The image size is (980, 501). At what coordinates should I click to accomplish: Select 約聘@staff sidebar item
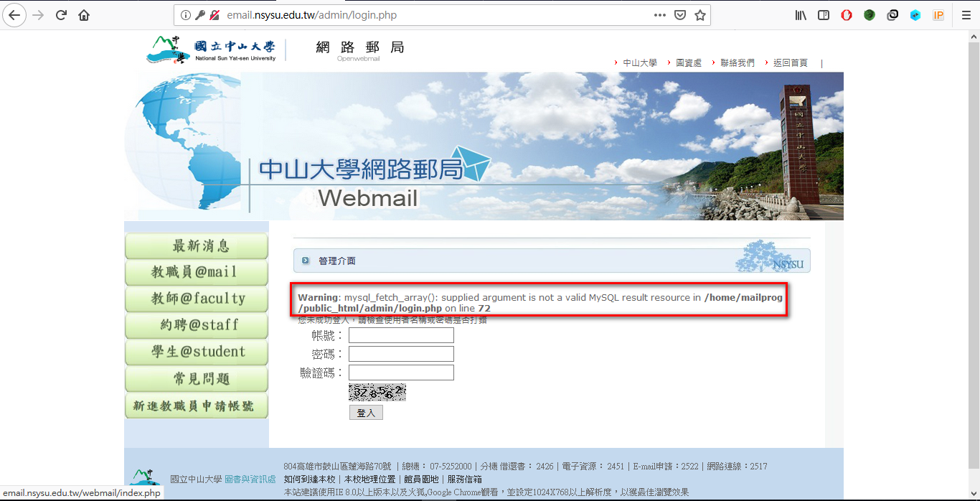point(197,326)
